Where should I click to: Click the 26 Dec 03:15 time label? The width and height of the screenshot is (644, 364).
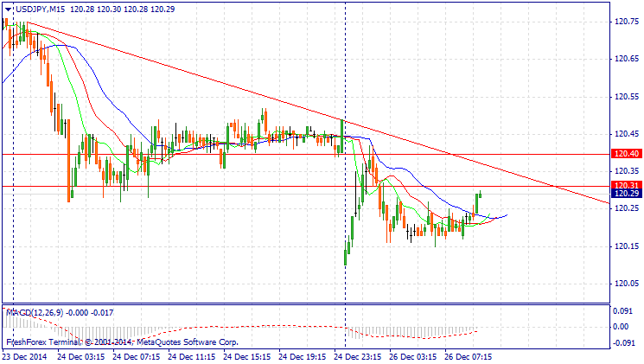click(x=413, y=356)
